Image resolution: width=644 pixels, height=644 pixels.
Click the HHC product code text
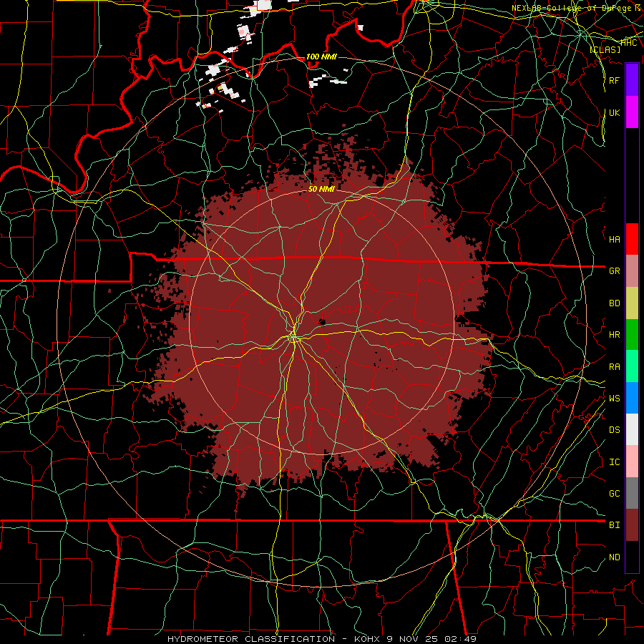pyautogui.click(x=629, y=43)
